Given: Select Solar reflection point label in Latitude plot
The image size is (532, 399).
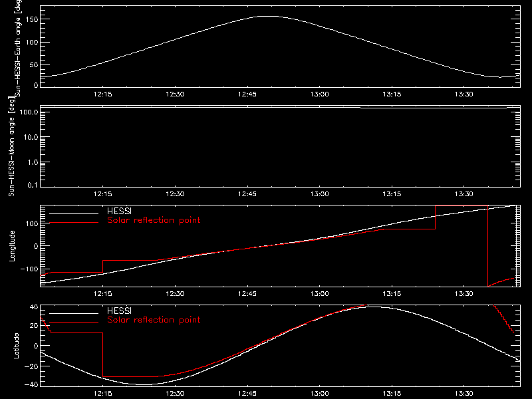Looking at the screenshot, I should click(154, 320).
